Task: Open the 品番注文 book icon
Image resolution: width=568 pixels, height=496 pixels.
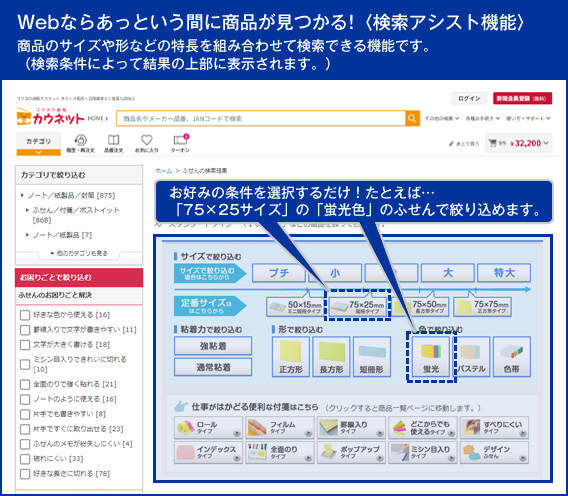Action: (113, 143)
